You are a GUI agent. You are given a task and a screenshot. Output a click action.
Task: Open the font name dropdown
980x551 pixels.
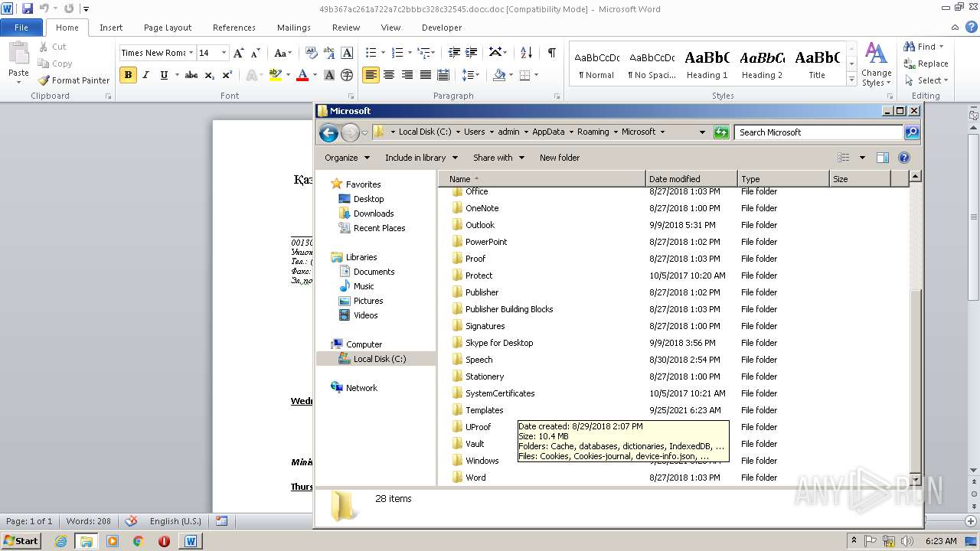point(191,53)
